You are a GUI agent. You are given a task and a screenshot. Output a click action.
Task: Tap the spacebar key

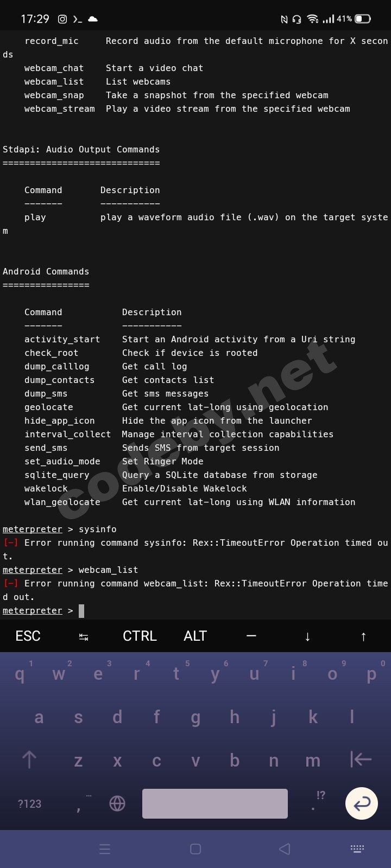[x=215, y=803]
